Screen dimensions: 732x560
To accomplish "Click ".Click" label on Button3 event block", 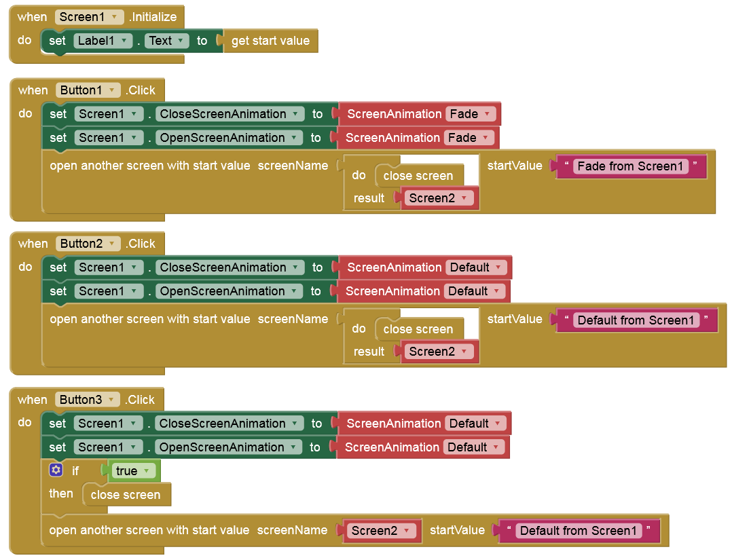I will pos(140,399).
